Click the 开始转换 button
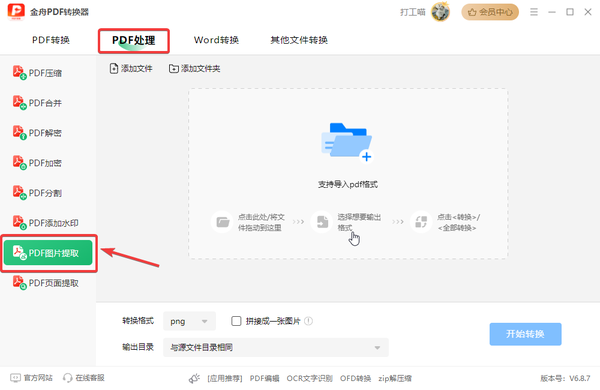 (x=525, y=334)
